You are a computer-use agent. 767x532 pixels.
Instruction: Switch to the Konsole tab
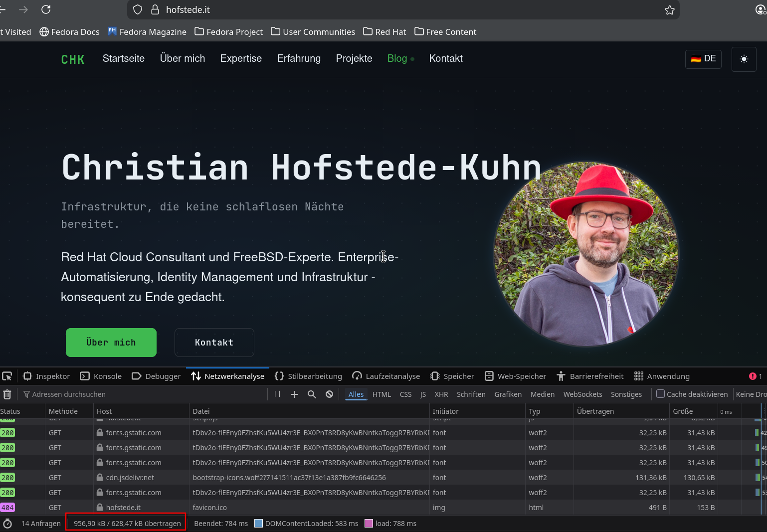[101, 376]
